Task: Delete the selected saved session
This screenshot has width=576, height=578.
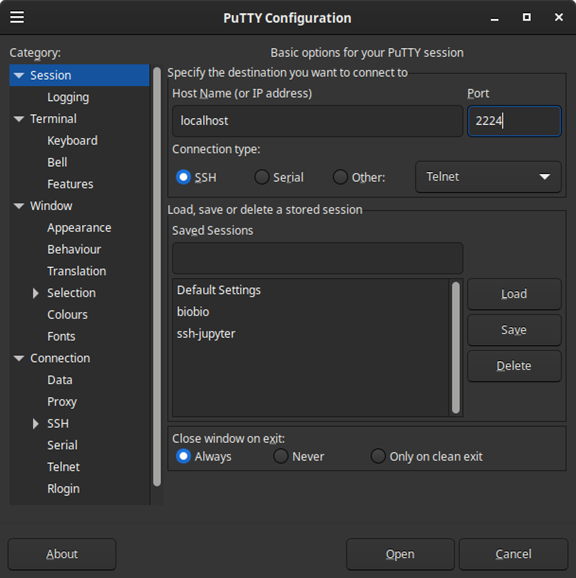Action: coord(514,366)
